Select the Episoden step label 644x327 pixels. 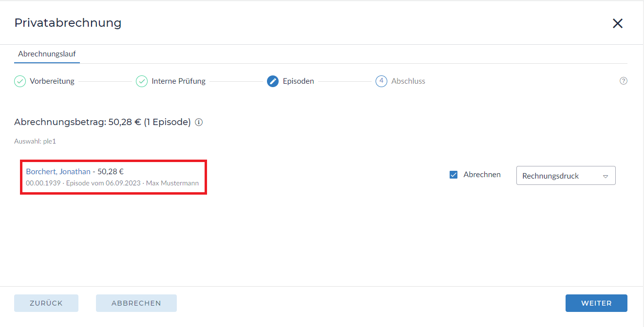pos(298,81)
